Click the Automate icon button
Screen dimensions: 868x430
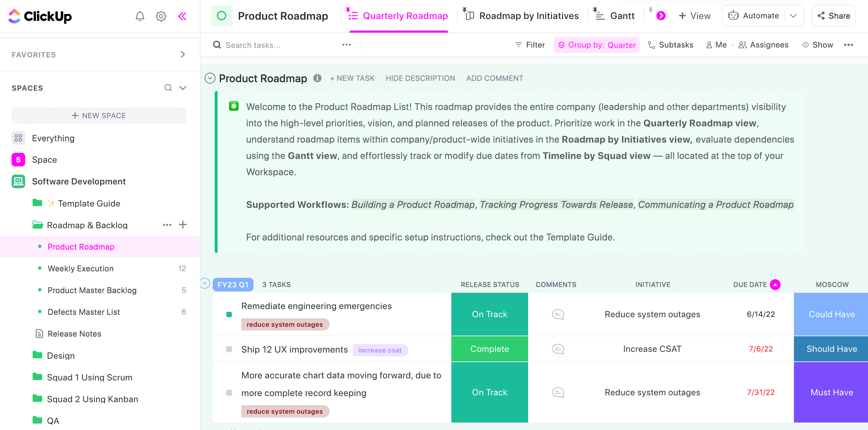pyautogui.click(x=733, y=16)
